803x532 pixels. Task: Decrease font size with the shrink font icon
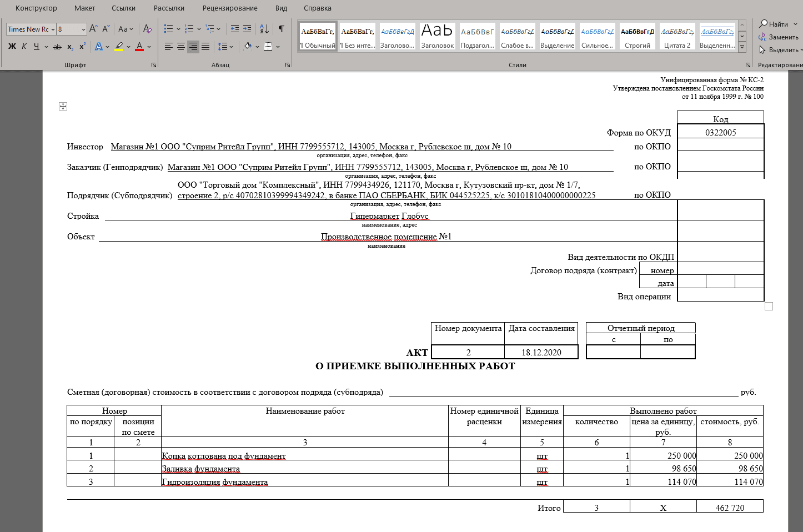pyautogui.click(x=106, y=29)
